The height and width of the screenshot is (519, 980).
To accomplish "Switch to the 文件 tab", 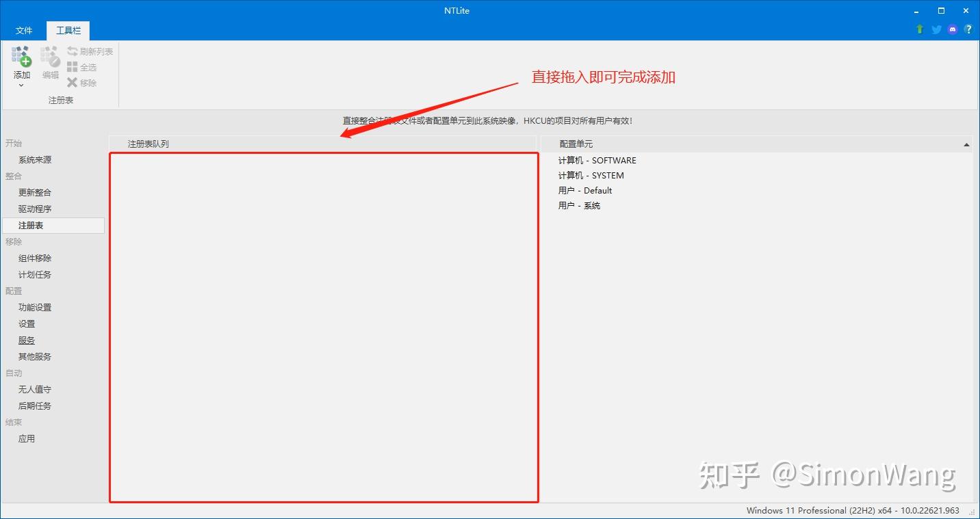I will [24, 30].
